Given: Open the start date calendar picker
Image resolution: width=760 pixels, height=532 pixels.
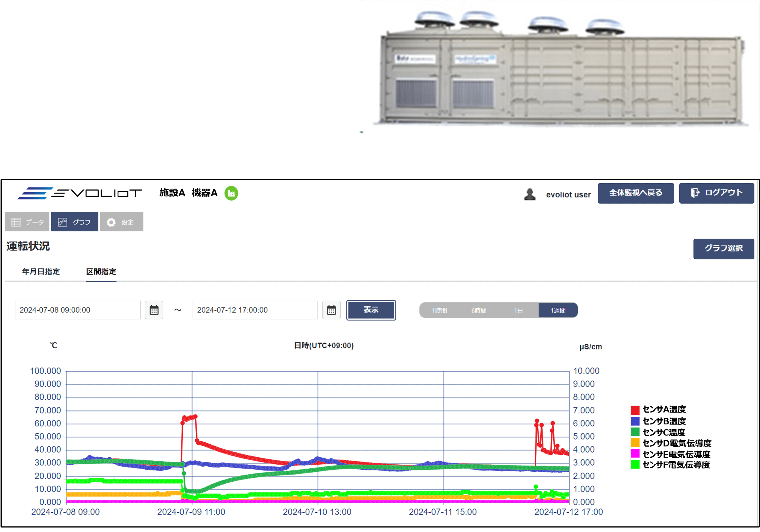Looking at the screenshot, I should click(154, 310).
